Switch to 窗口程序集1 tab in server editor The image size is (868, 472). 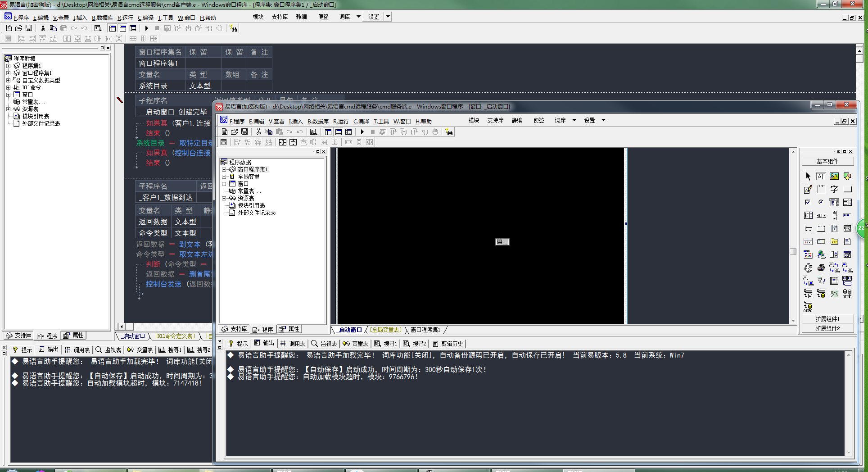pyautogui.click(x=425, y=330)
